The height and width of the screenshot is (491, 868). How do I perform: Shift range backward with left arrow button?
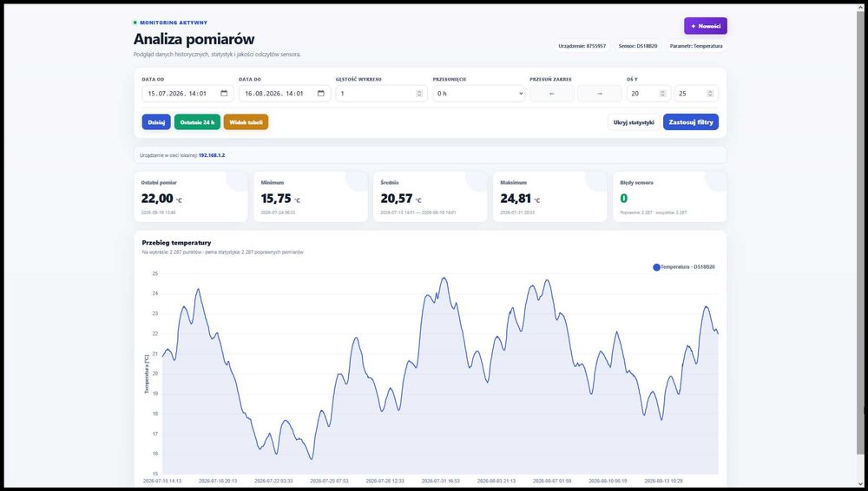coord(552,94)
